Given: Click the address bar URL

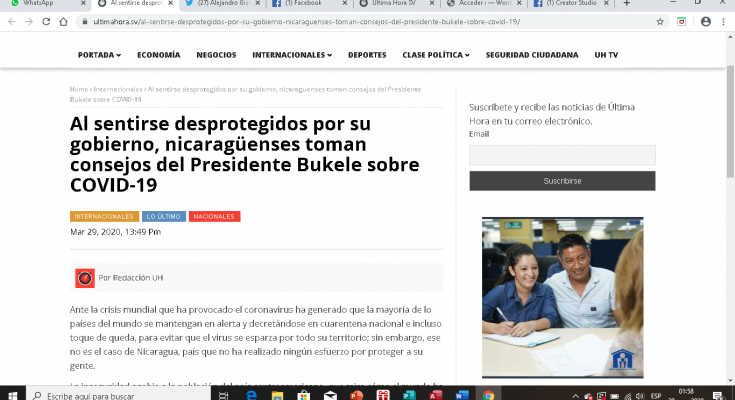Looking at the screenshot, I should (x=307, y=22).
